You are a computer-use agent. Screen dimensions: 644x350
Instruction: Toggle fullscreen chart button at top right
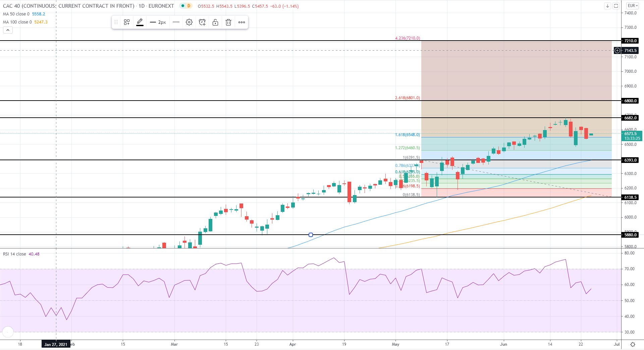point(616,6)
